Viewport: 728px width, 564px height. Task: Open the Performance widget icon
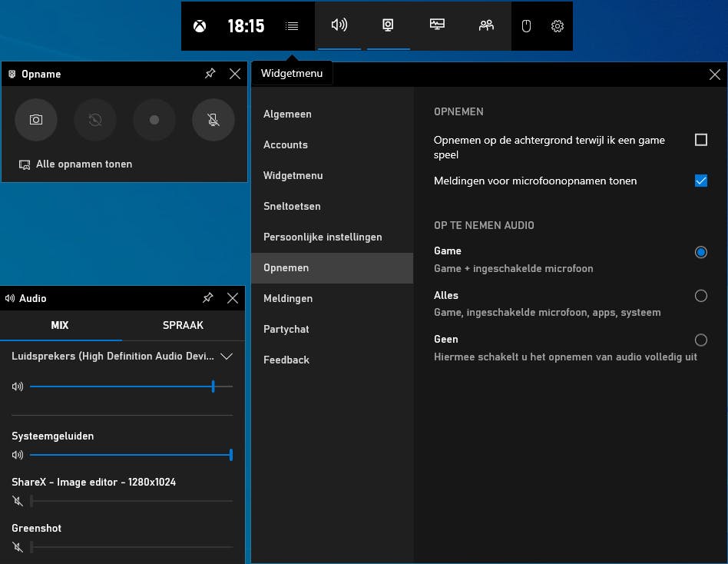(x=437, y=25)
